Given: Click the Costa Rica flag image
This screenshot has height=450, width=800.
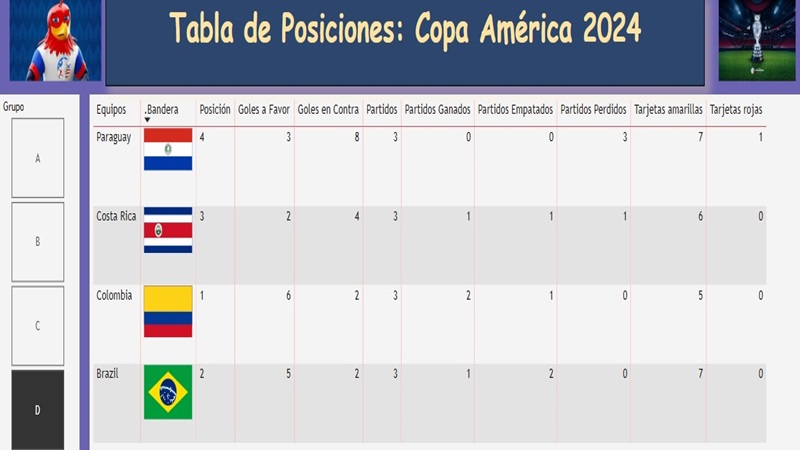Looking at the screenshot, I should (x=168, y=229).
